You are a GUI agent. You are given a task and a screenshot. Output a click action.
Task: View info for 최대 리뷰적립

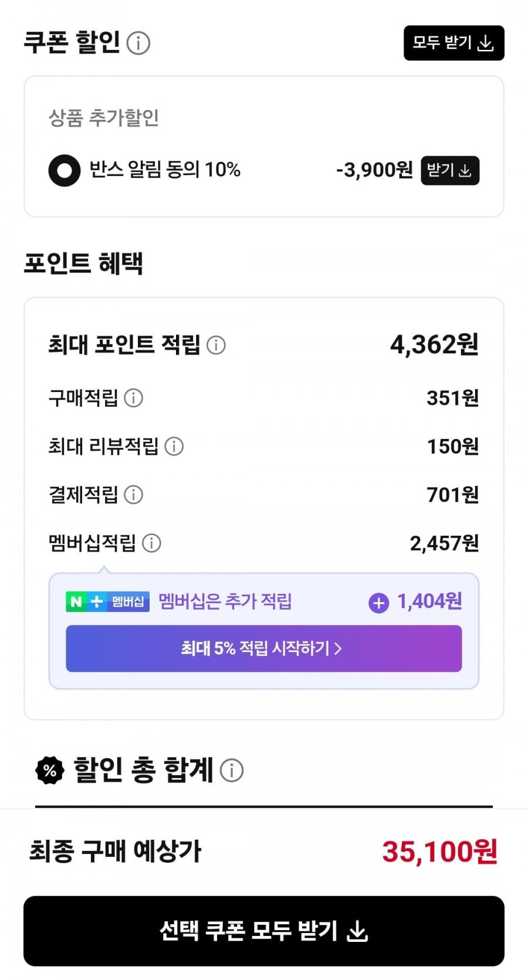point(174,446)
